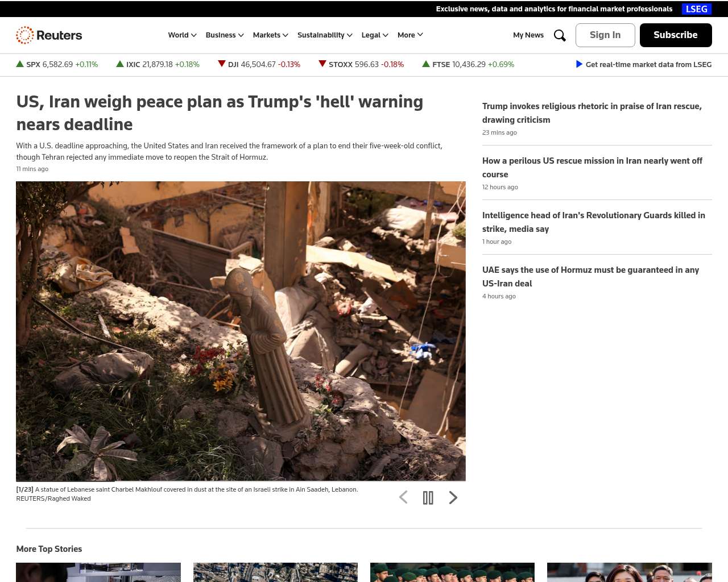The width and height of the screenshot is (728, 582).
Task: Open the Legal menu
Action: coord(375,35)
